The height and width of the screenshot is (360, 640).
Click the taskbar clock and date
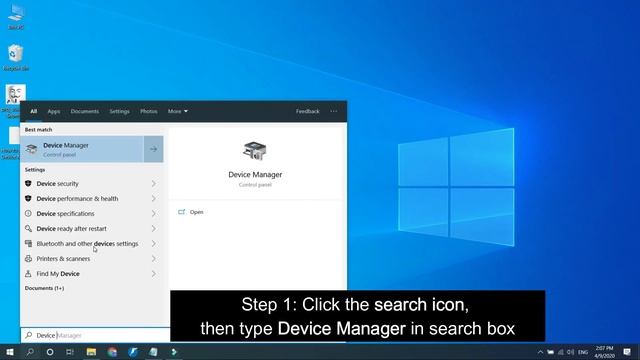pos(604,352)
